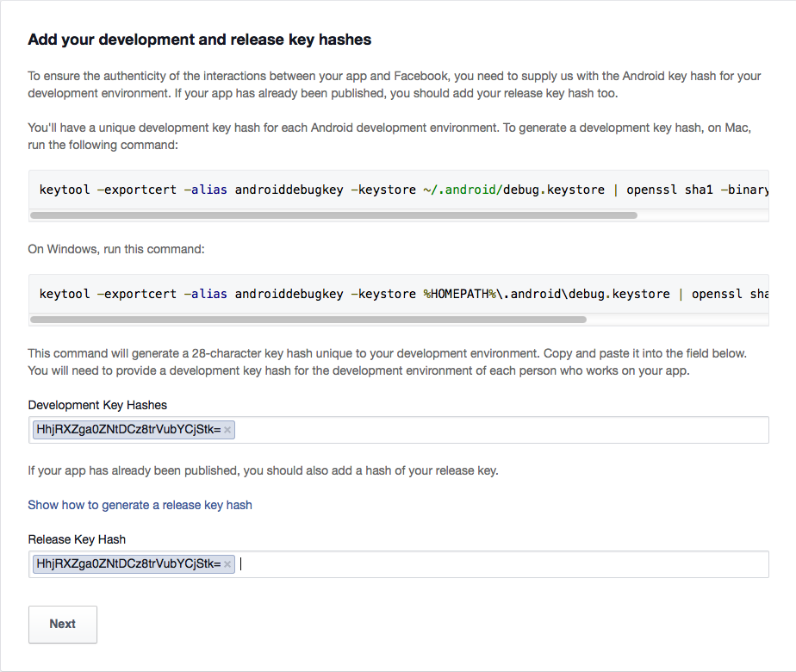The image size is (796, 672).
Task: Select the hash token in Release Key Hash
Action: point(127,564)
